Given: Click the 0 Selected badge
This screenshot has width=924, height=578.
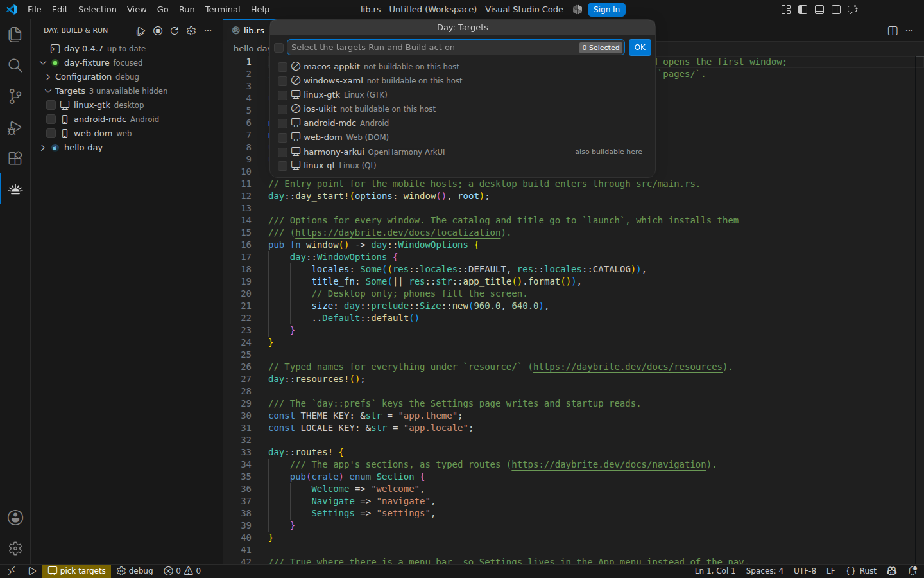Looking at the screenshot, I should click(x=601, y=48).
